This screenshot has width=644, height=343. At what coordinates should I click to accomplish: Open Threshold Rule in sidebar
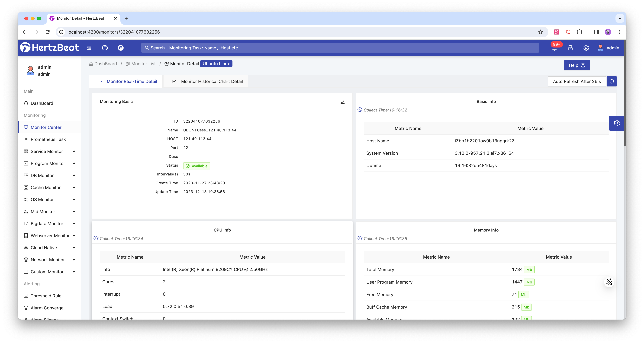46,296
